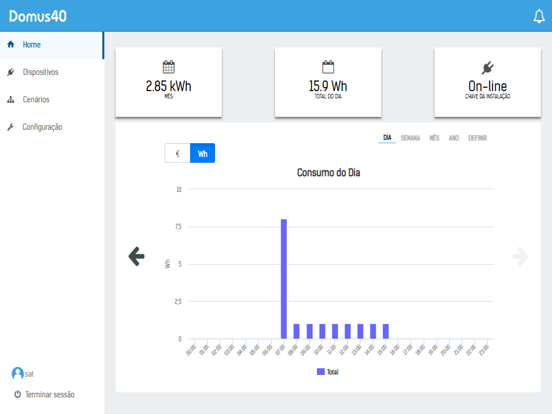552x414 pixels.
Task: Click the Domus40 logo title
Action: (x=38, y=16)
